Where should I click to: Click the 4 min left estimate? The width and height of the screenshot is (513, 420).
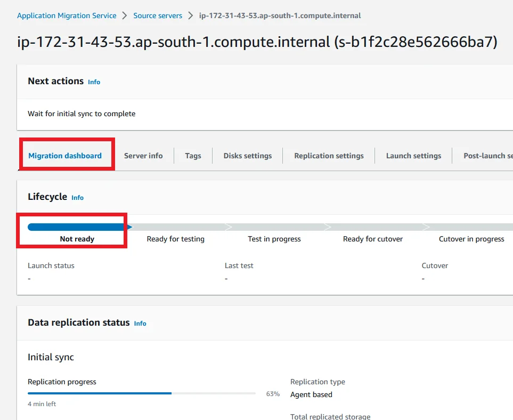pyautogui.click(x=42, y=404)
